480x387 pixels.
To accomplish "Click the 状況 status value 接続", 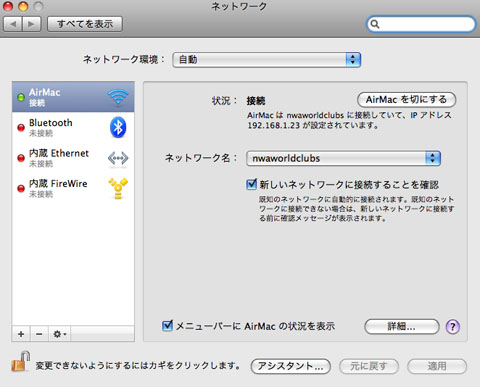I will (x=256, y=101).
